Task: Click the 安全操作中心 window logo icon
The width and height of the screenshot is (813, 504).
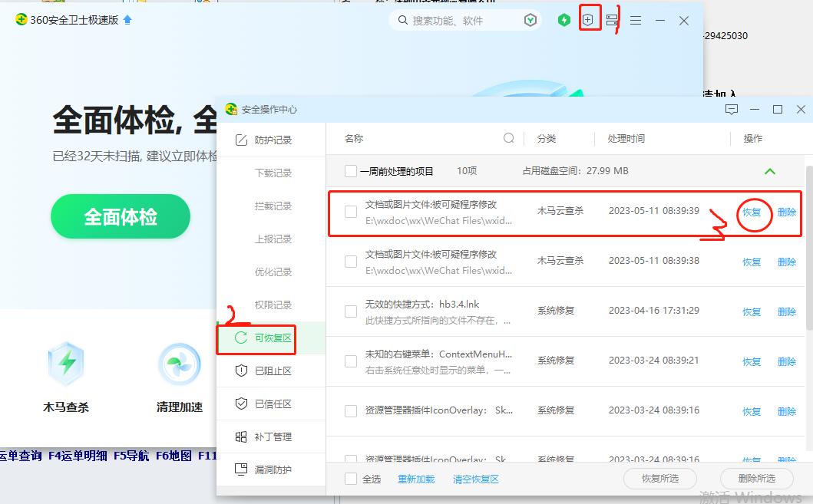Action: click(x=231, y=109)
